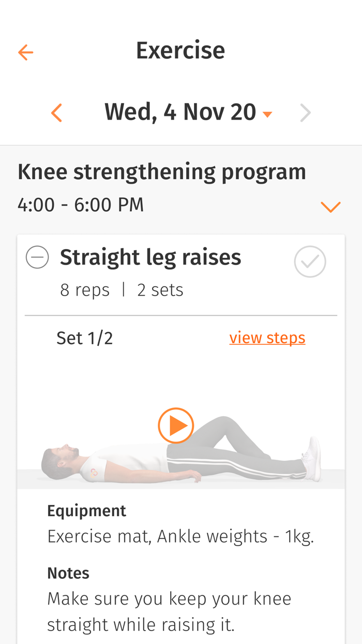Go back using the orange arrow
The width and height of the screenshot is (362, 644).
[x=25, y=52]
